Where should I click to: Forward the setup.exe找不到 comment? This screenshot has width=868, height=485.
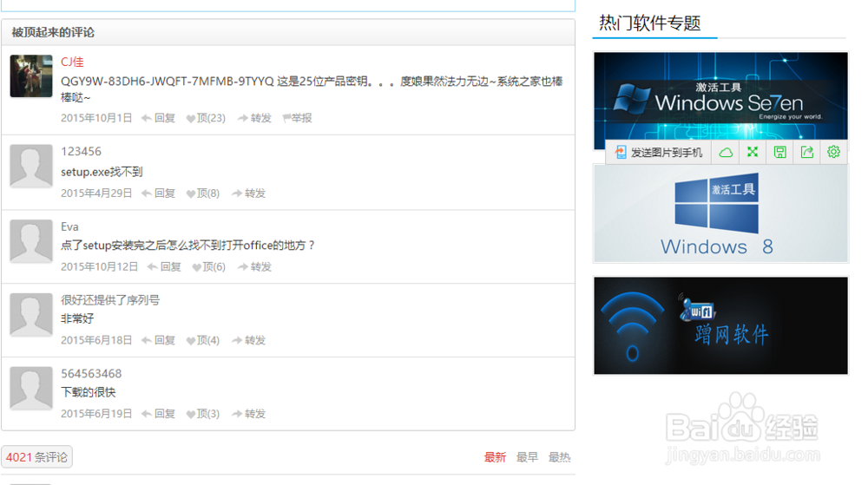click(x=248, y=193)
